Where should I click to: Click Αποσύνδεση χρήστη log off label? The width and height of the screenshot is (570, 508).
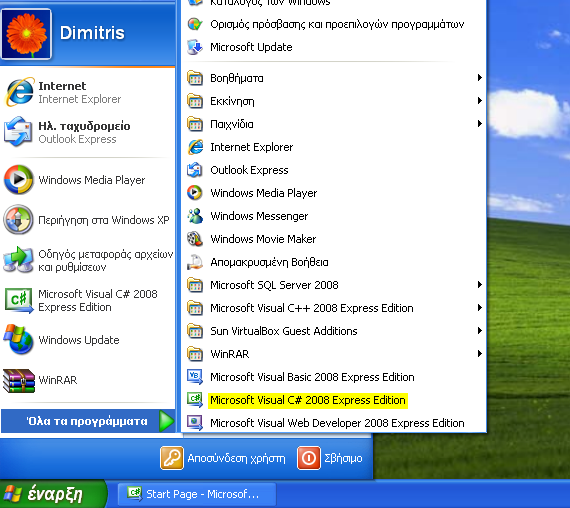tap(236, 458)
